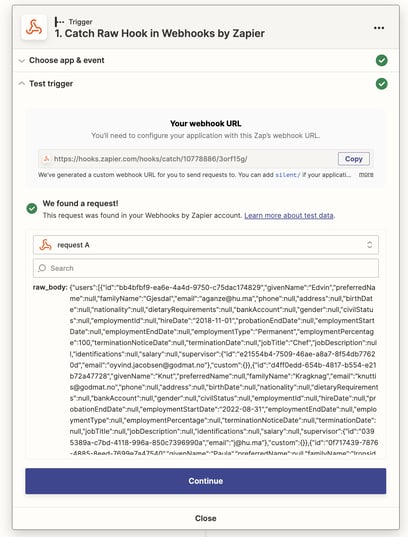
Task: Expand the Choose app & event section
Action: click(x=67, y=60)
